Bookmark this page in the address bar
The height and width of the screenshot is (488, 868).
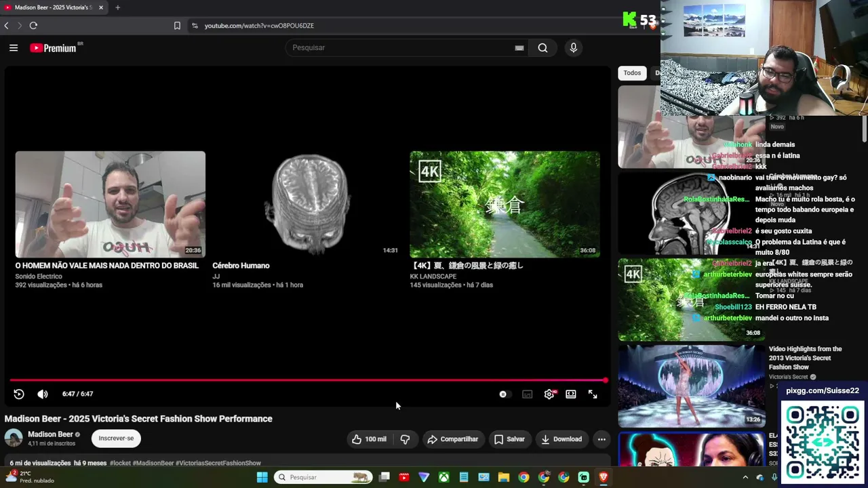pyautogui.click(x=177, y=26)
